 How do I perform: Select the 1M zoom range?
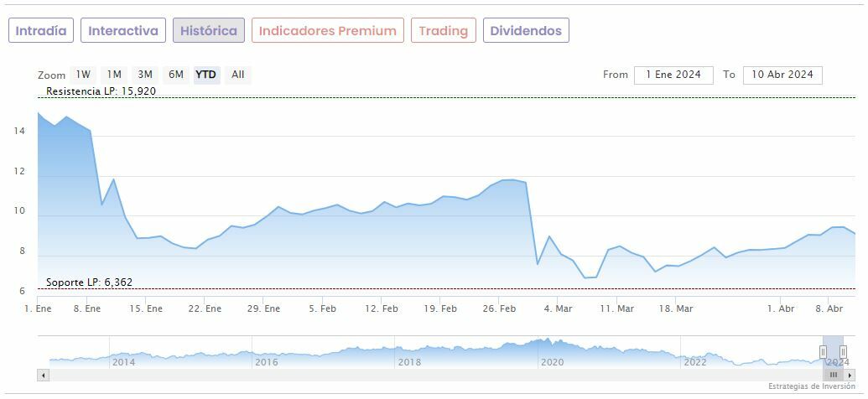click(114, 75)
